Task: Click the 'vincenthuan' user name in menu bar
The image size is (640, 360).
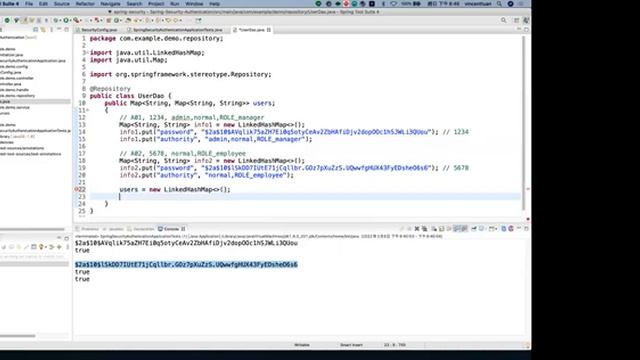Action: pyautogui.click(x=479, y=4)
